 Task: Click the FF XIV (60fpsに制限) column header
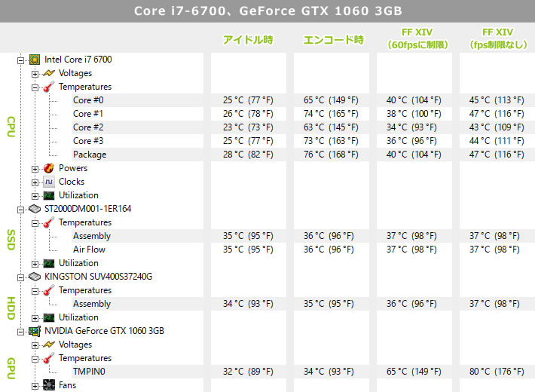[x=417, y=38]
